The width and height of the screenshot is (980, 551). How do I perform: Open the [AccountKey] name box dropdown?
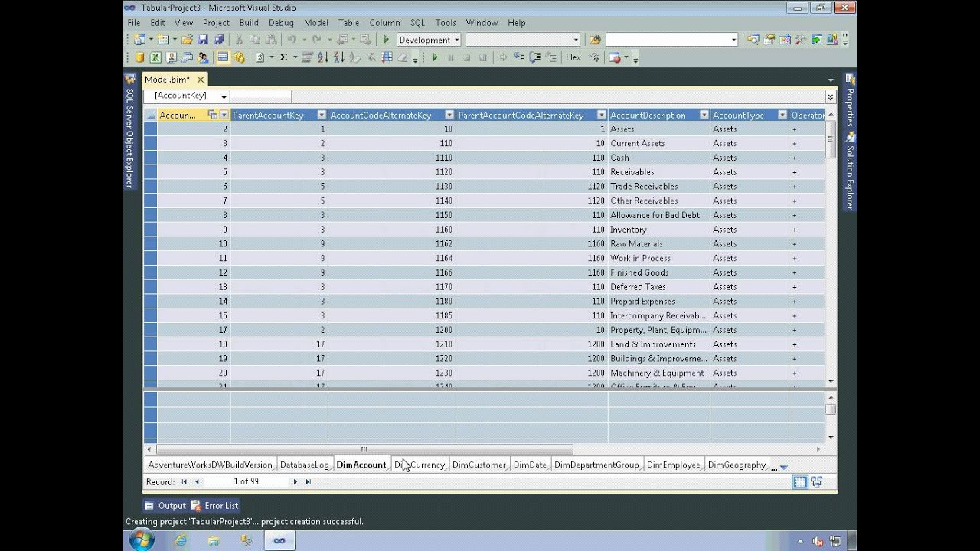pyautogui.click(x=224, y=97)
